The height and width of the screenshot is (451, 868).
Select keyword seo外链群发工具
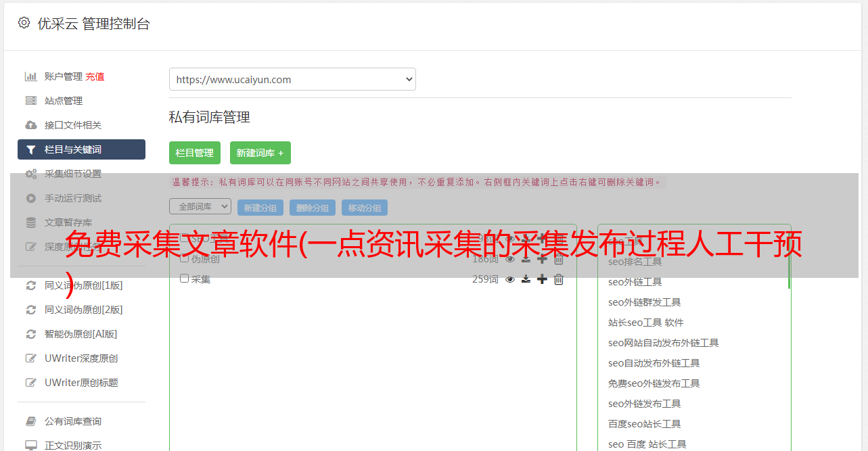[645, 302]
